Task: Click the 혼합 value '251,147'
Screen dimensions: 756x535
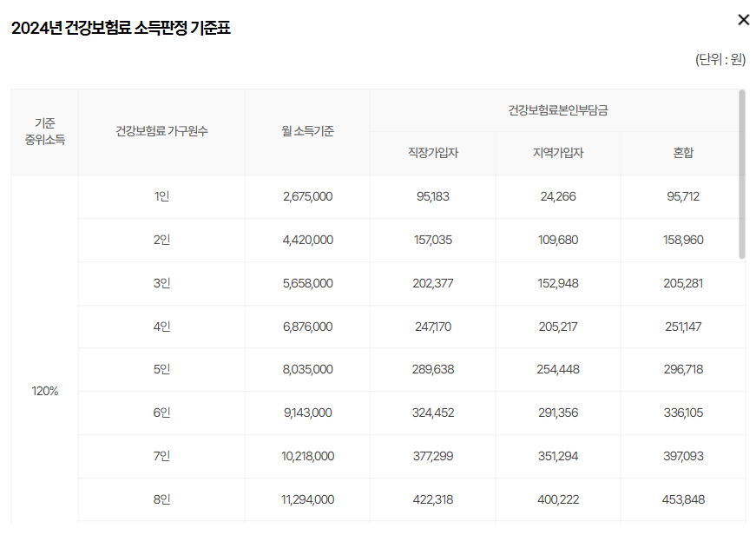Action: click(683, 327)
